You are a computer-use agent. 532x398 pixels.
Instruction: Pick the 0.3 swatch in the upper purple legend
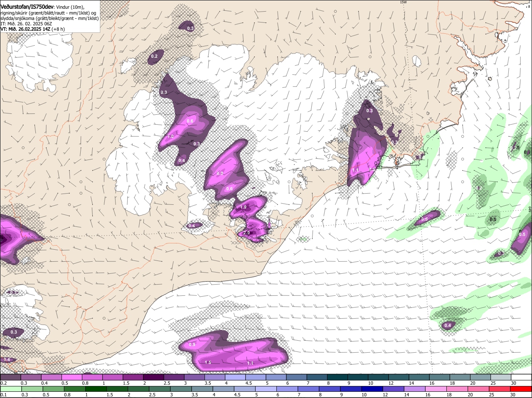pos(31,377)
